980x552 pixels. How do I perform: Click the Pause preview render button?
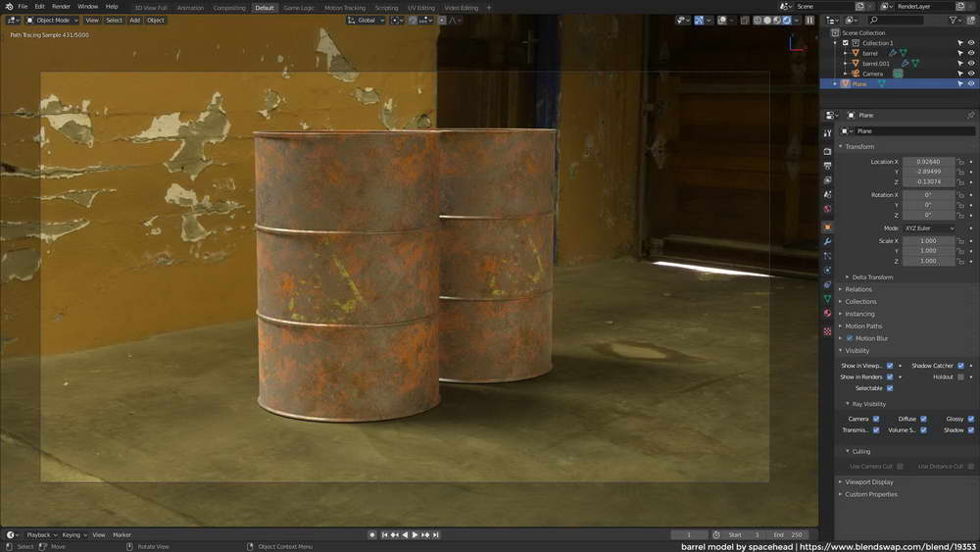(x=810, y=20)
